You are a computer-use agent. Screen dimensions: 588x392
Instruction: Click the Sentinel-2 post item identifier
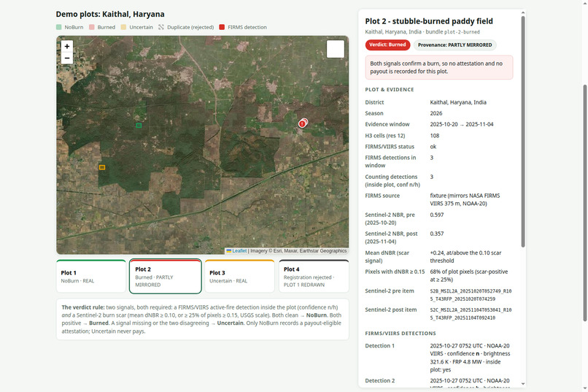471,314
